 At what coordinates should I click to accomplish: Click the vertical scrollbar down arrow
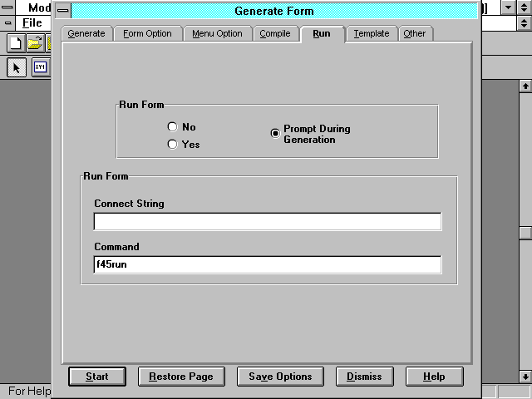coord(525,377)
